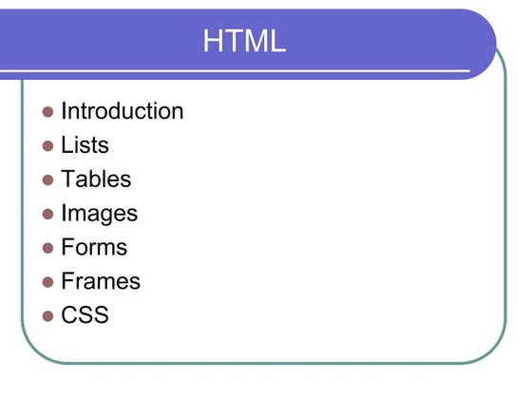Select the Introduction list item text
532x399 pixels.
pyautogui.click(x=123, y=111)
